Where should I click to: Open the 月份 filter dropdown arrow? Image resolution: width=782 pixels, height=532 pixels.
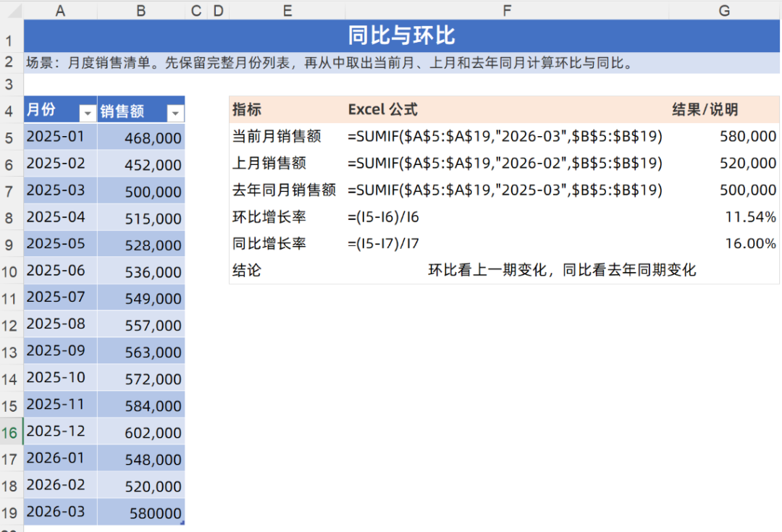click(x=88, y=113)
